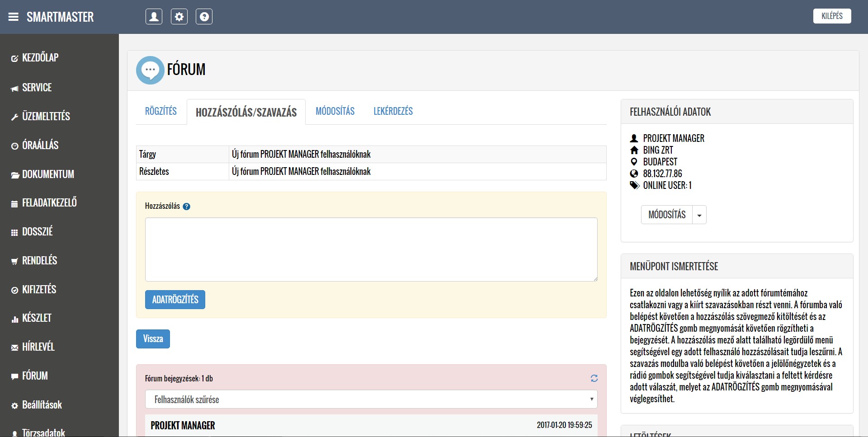Go to FELADATKEZELŐ in sidebar
This screenshot has width=868, height=437.
(49, 203)
